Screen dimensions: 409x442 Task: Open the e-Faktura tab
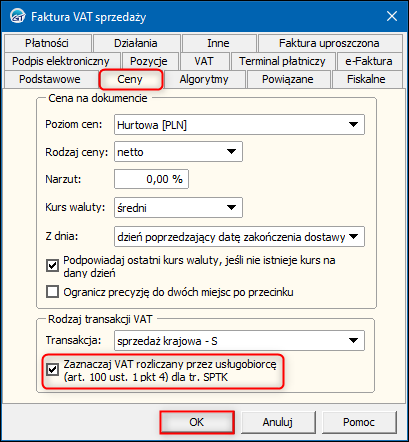[369, 61]
